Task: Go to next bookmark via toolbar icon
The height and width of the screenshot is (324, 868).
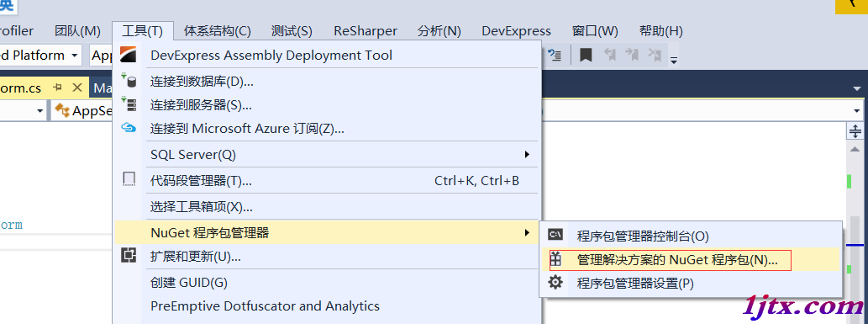Action: pos(632,55)
